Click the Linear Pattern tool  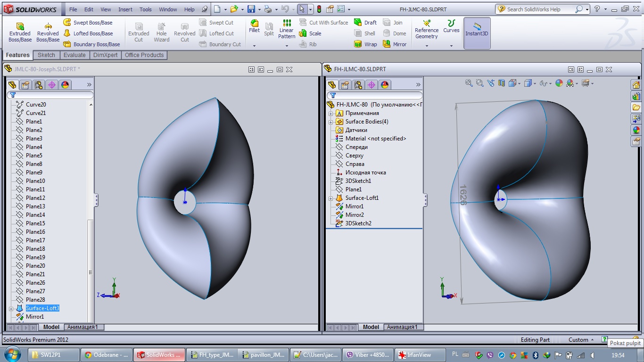[287, 29]
